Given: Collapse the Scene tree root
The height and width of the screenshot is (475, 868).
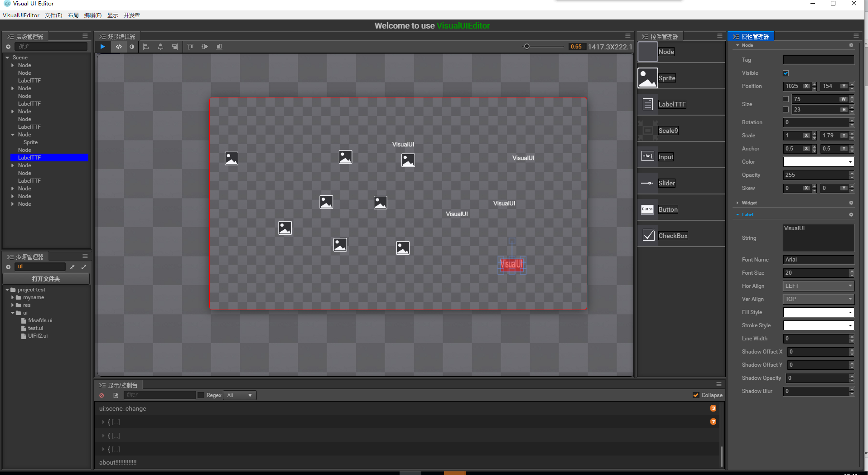Looking at the screenshot, I should click(7, 58).
